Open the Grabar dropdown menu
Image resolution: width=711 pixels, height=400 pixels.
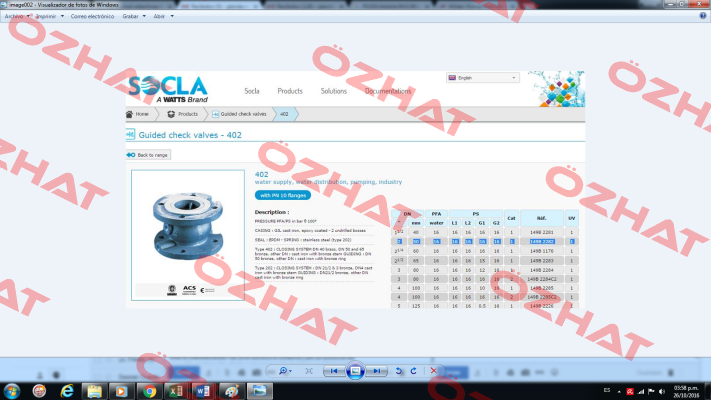pyautogui.click(x=134, y=16)
